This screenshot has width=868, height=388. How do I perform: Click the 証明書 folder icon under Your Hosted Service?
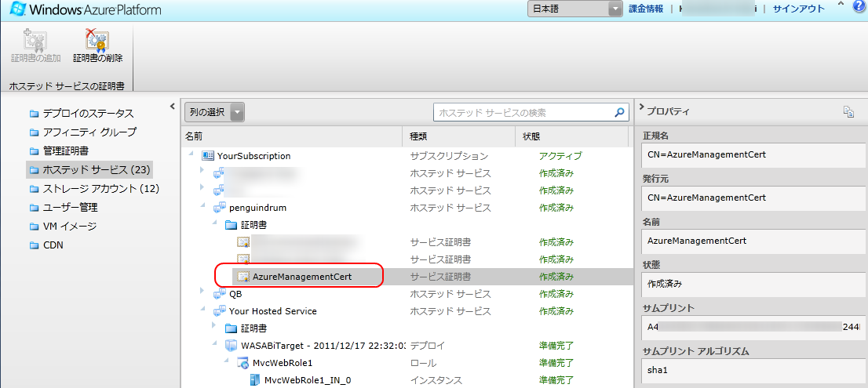pyautogui.click(x=231, y=328)
